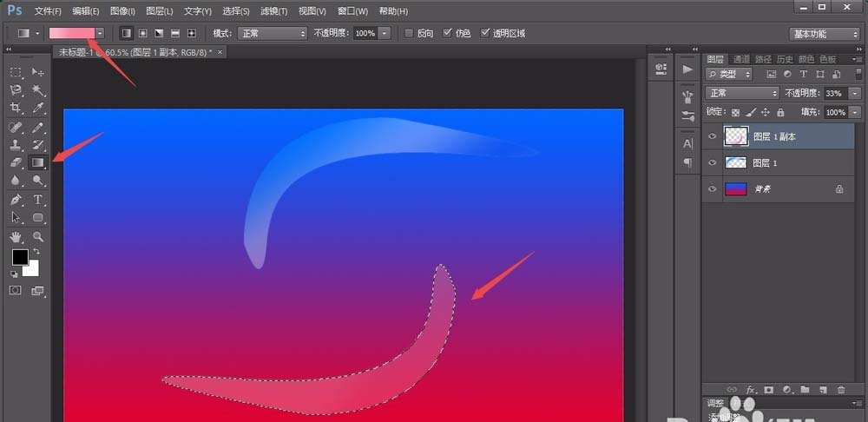Image resolution: width=868 pixels, height=422 pixels.
Task: Enable the 反向 (Reverse) checkbox
Action: point(409,33)
